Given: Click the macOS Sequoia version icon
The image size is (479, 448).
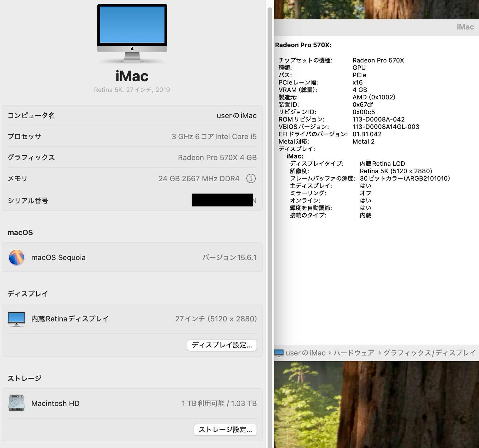Looking at the screenshot, I should coord(17,257).
